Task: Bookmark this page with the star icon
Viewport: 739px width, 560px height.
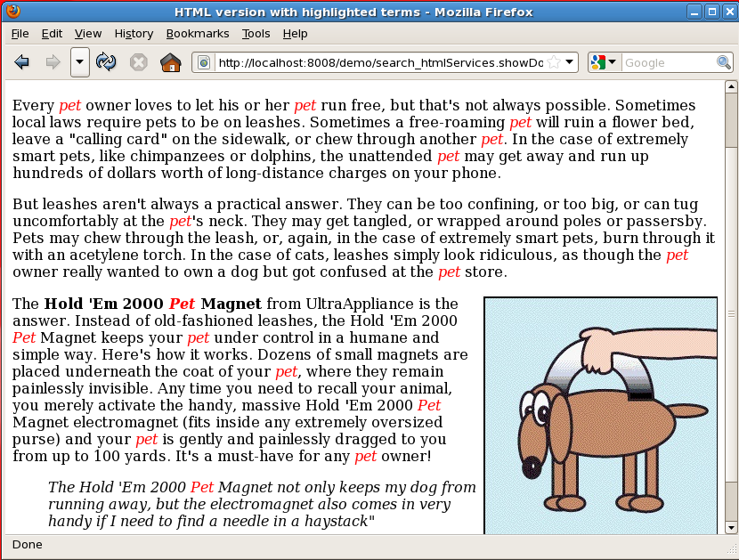Action: tap(554, 62)
